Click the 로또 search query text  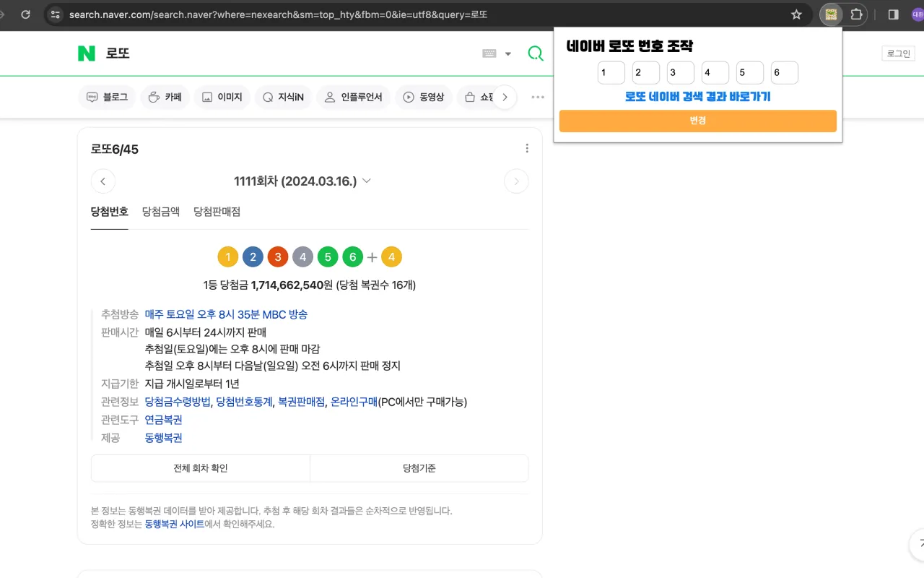point(118,53)
